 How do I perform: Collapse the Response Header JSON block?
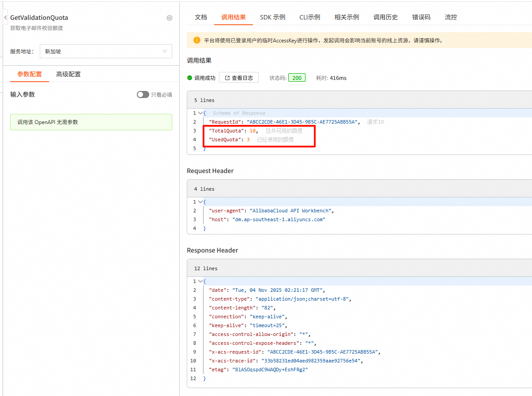pos(201,281)
